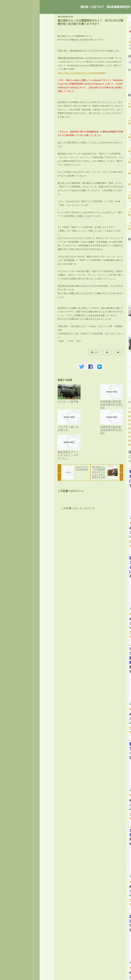Open carousel item 公開質問状その38
Viewport: 131px width, 980px height.
click(x=105, y=473)
